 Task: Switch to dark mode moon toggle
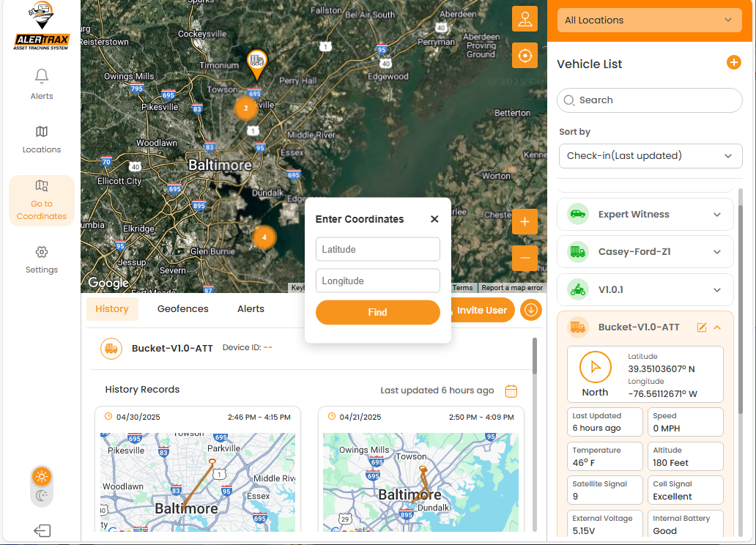point(42,496)
